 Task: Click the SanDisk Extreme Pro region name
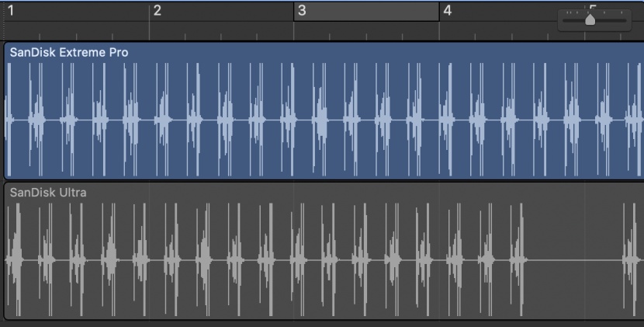pyautogui.click(x=69, y=52)
